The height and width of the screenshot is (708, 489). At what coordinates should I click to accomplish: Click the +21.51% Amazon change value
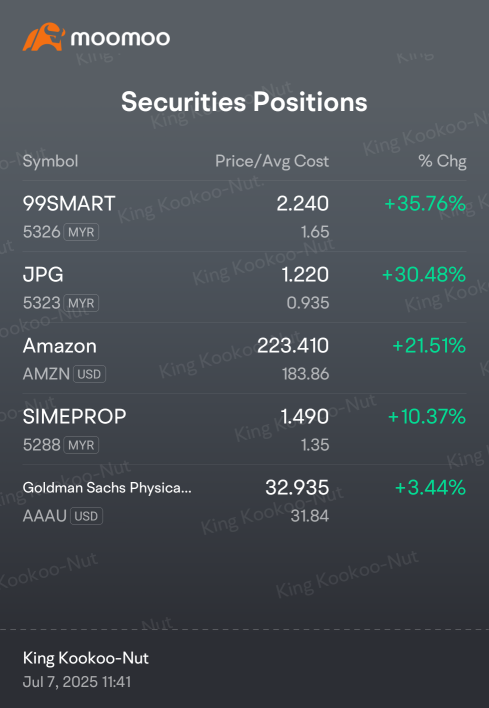[429, 346]
